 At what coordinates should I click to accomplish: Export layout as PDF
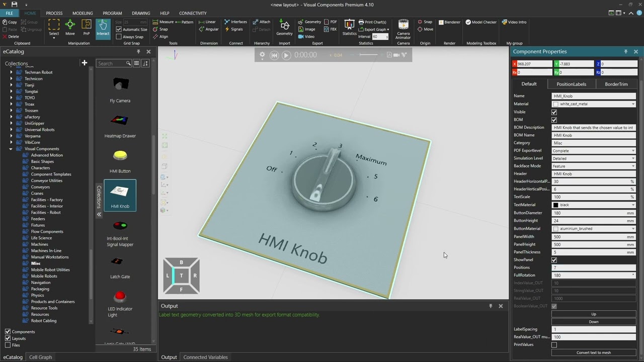331,22
